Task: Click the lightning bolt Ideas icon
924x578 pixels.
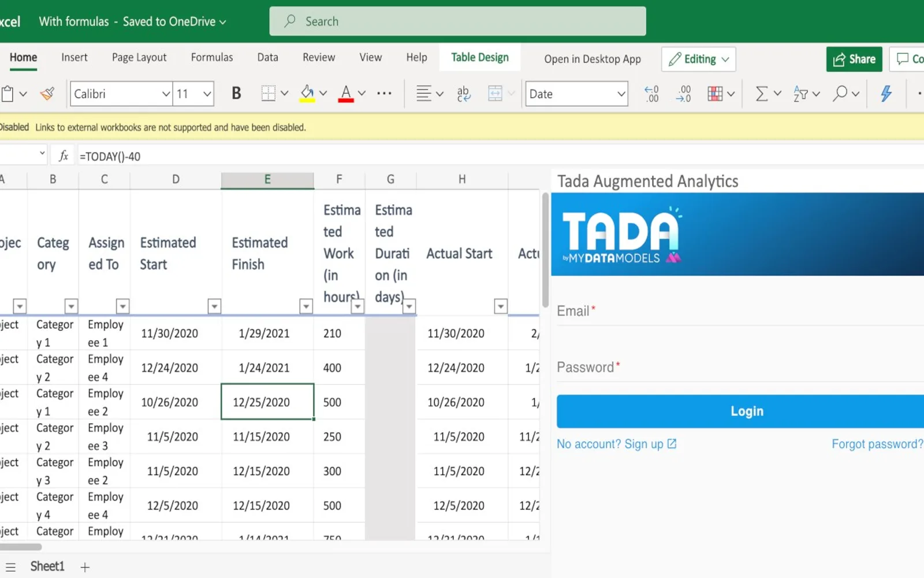Action: [886, 94]
